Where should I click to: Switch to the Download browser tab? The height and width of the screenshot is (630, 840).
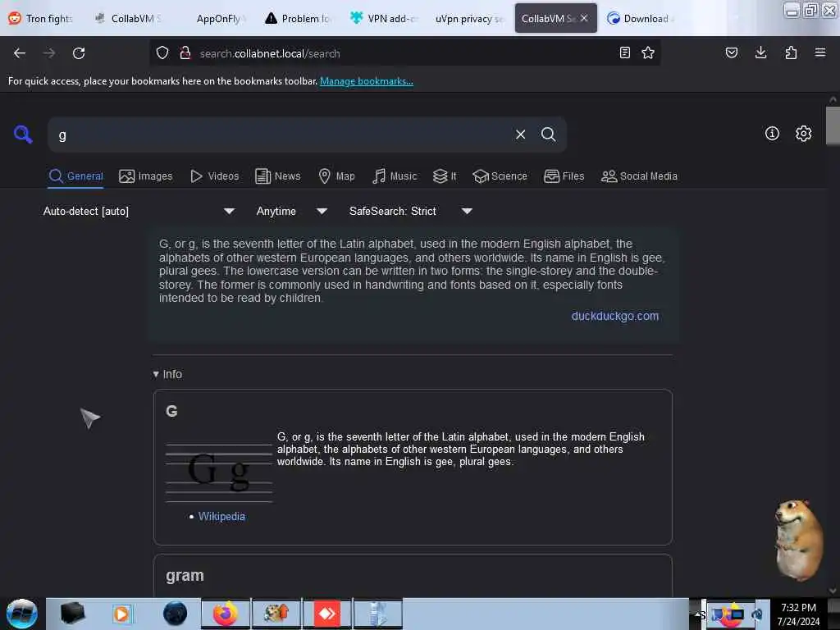640,18
